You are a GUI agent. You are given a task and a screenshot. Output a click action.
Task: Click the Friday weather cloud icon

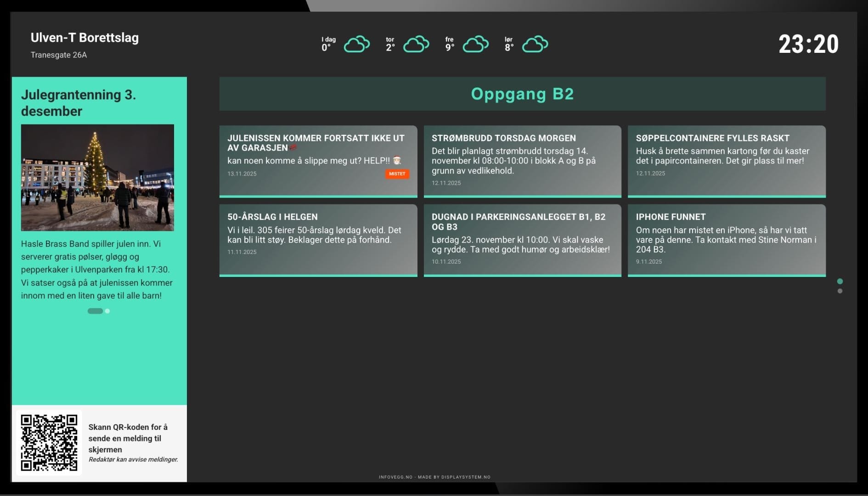(x=476, y=44)
